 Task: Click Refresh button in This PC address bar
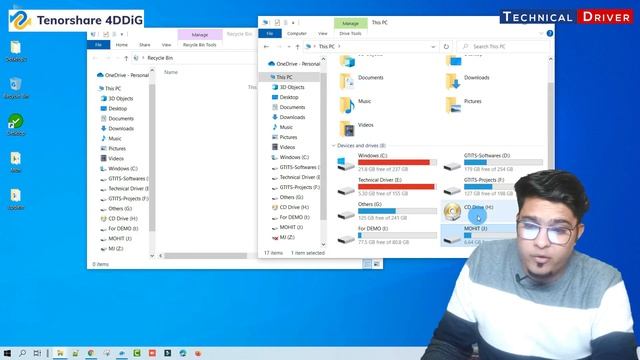pos(446,47)
